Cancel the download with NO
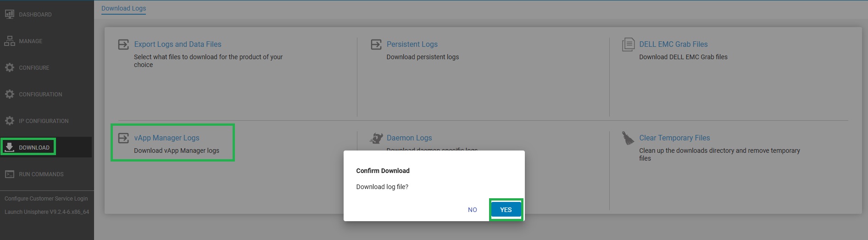 point(472,210)
